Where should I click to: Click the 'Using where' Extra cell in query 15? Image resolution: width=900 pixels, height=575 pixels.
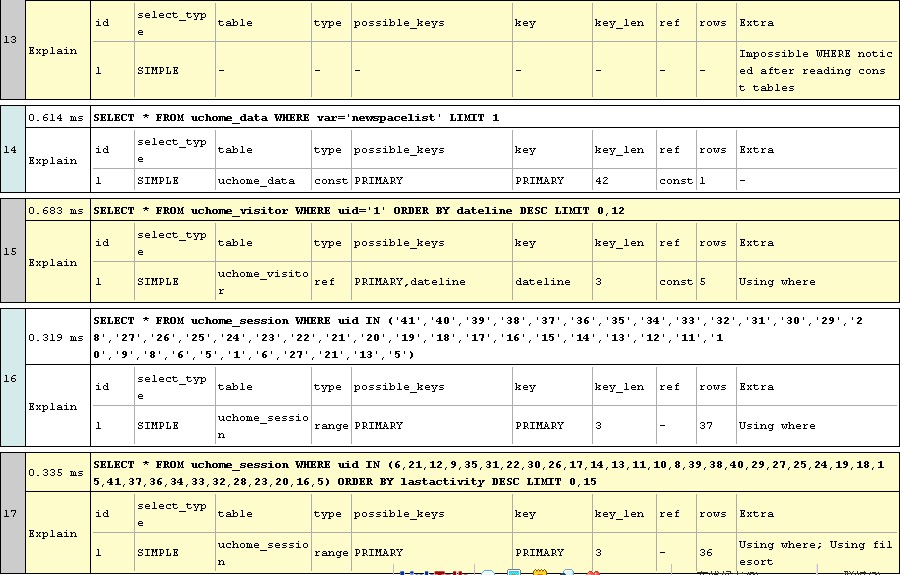pyautogui.click(x=817, y=282)
